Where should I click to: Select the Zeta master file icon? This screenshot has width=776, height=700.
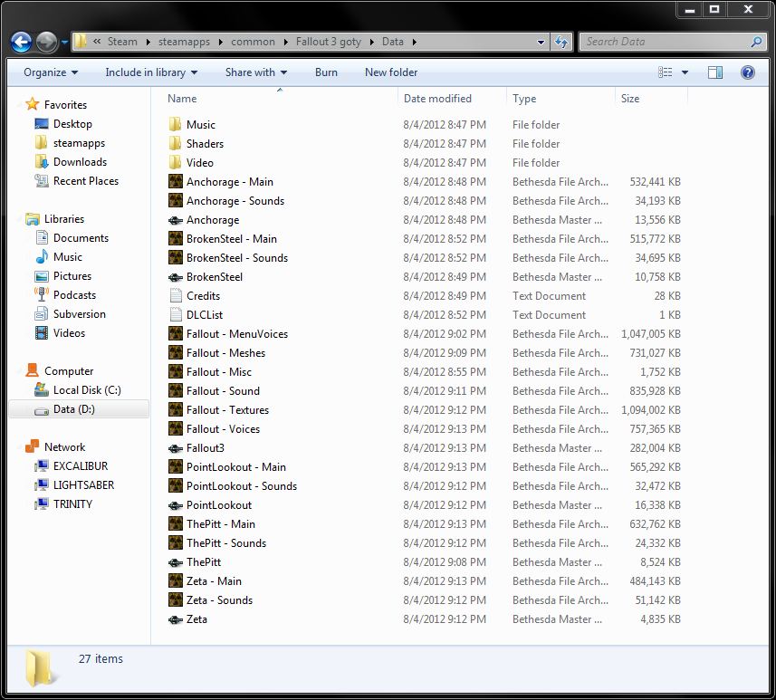pos(175,618)
